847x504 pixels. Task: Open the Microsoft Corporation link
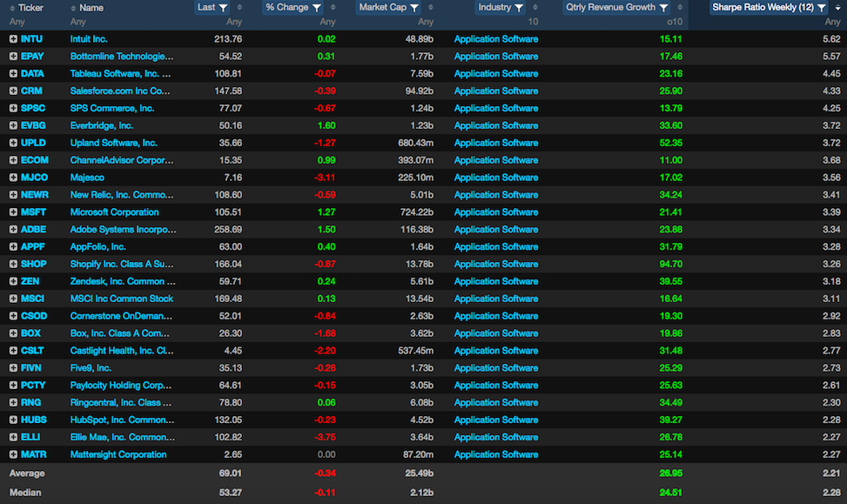tap(115, 212)
